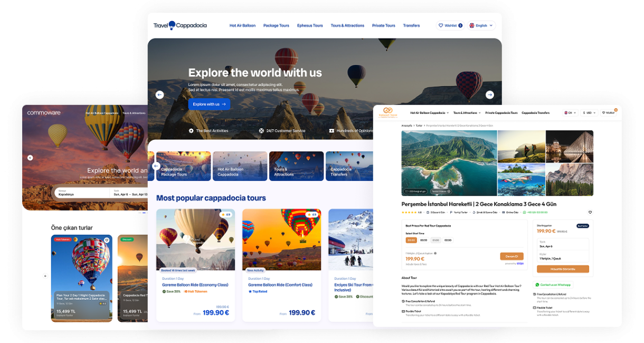Click heart icon beside Perşembe İstanbul tour title
Image resolution: width=644 pixels, height=343 pixels.
[590, 212]
